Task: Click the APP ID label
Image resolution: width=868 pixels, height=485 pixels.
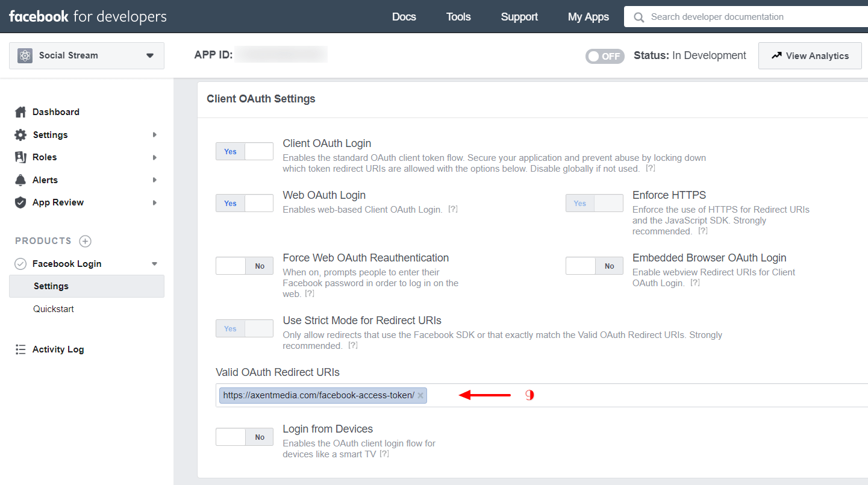Action: coord(213,55)
